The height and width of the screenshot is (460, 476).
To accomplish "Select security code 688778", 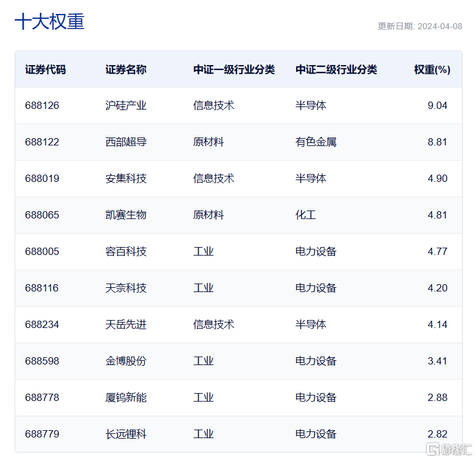I will coord(42,397).
